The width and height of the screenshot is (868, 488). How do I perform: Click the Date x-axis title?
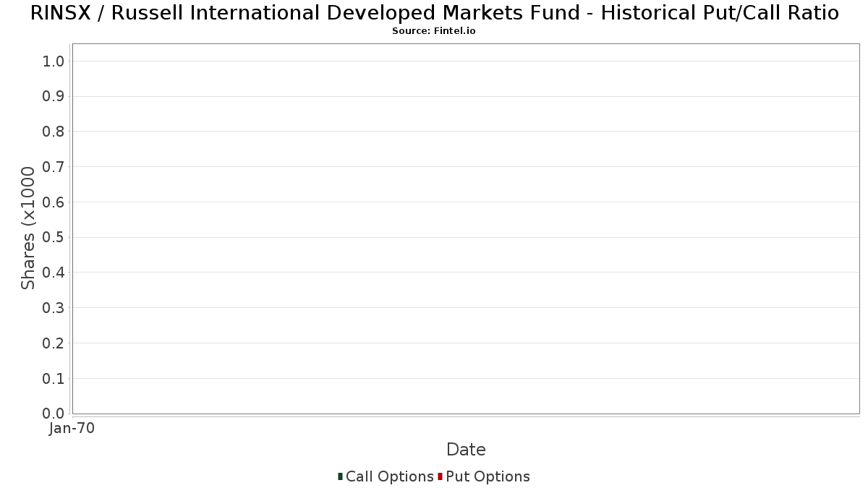tap(466, 450)
